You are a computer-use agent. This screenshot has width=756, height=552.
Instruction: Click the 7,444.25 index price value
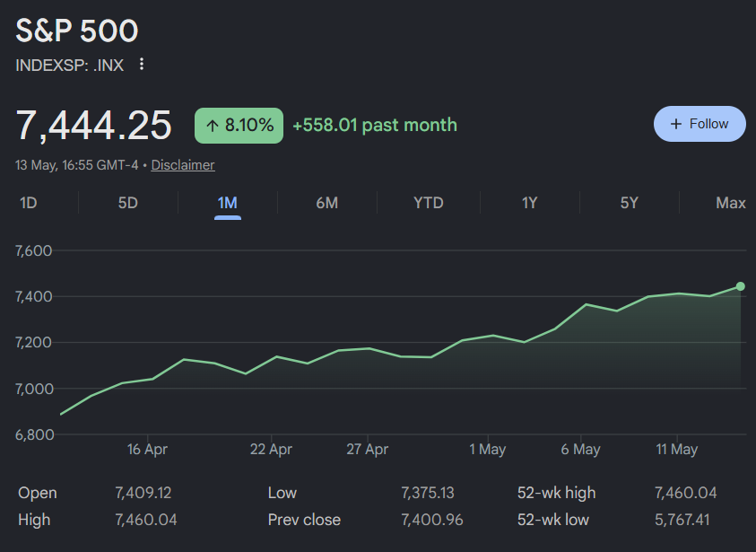(x=93, y=126)
